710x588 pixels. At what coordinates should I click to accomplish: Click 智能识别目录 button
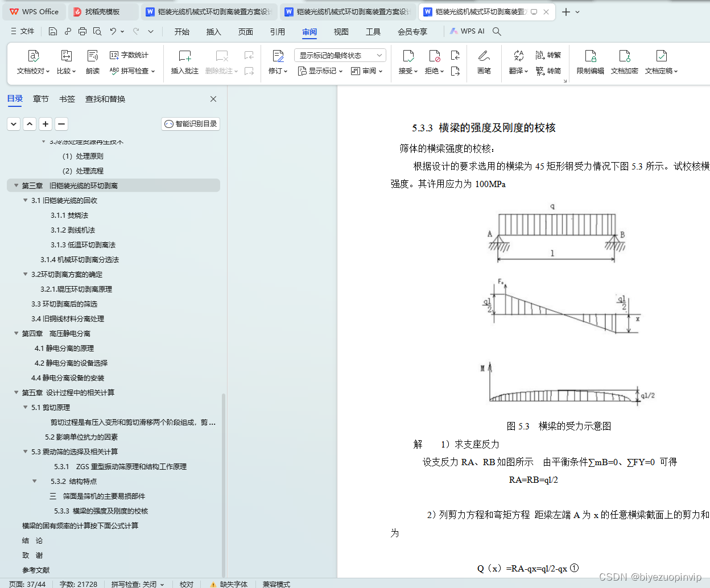coord(191,124)
